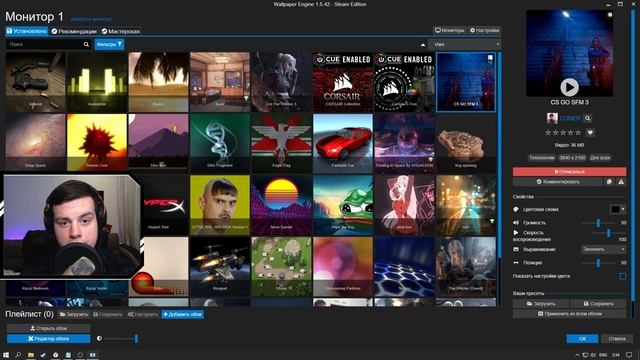Switch to the Рекомендации tab
Viewport: 640px width, 360px height.
(74, 31)
